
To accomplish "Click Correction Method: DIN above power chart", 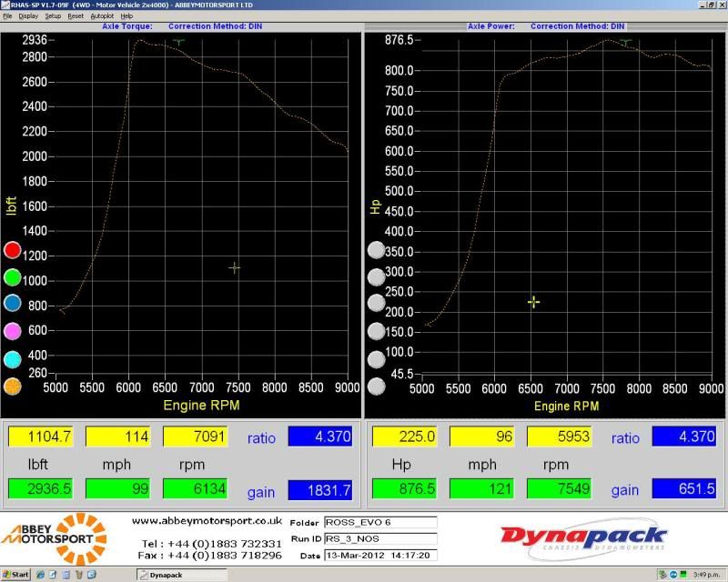I will point(578,26).
